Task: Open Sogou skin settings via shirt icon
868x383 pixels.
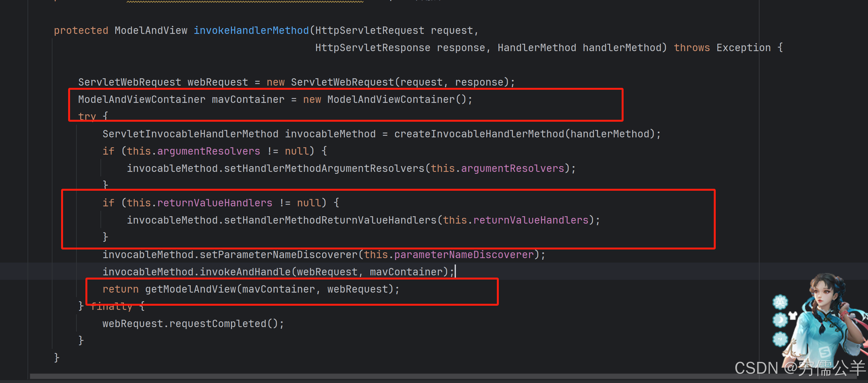Action: 792,315
